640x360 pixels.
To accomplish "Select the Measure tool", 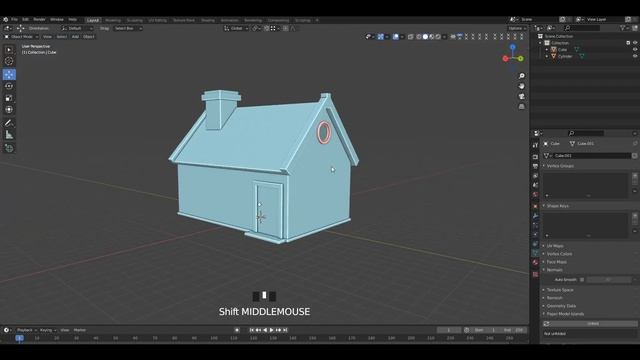I will [x=9, y=135].
